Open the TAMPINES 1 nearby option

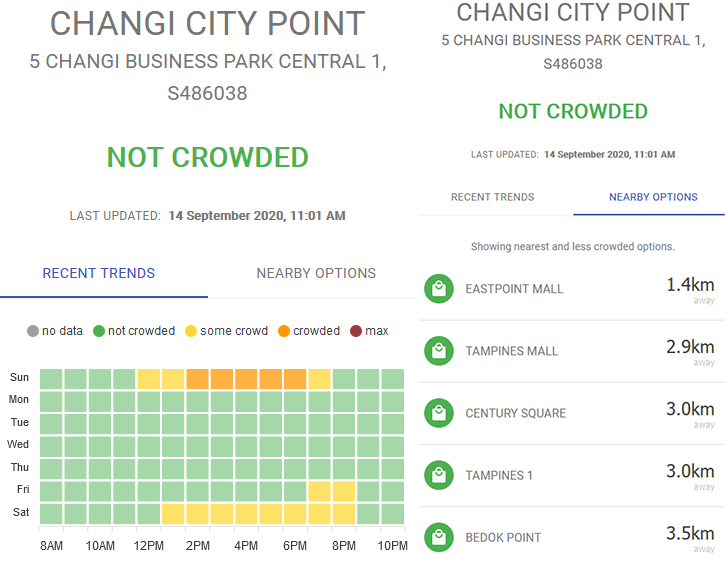(x=572, y=475)
